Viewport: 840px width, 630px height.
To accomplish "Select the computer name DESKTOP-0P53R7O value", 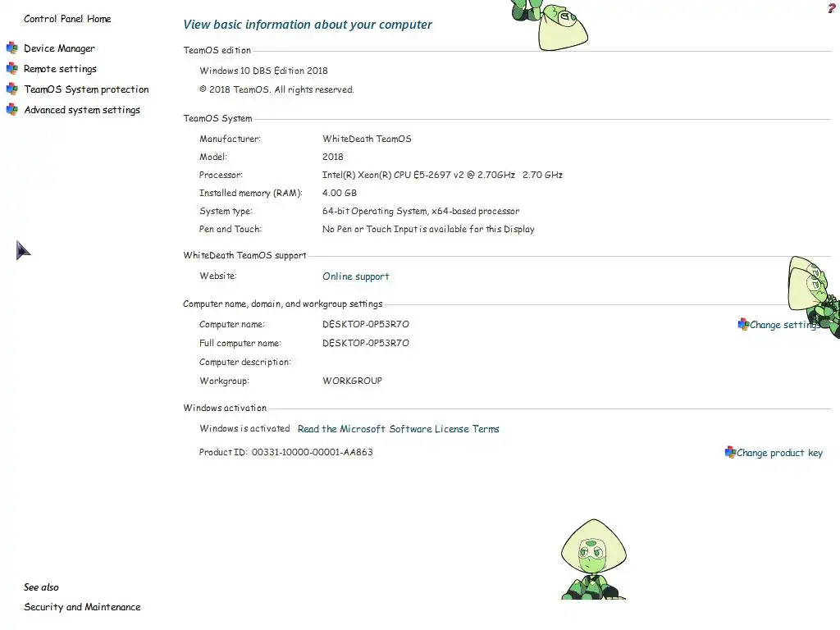I will [x=365, y=324].
